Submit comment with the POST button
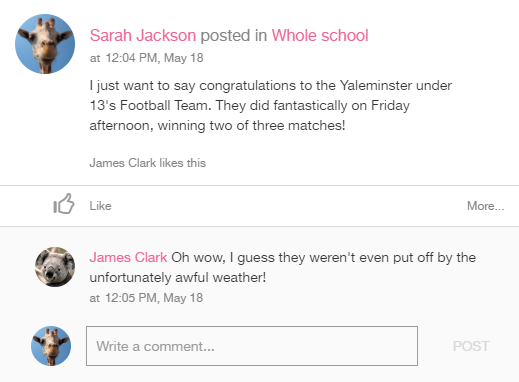 [471, 346]
